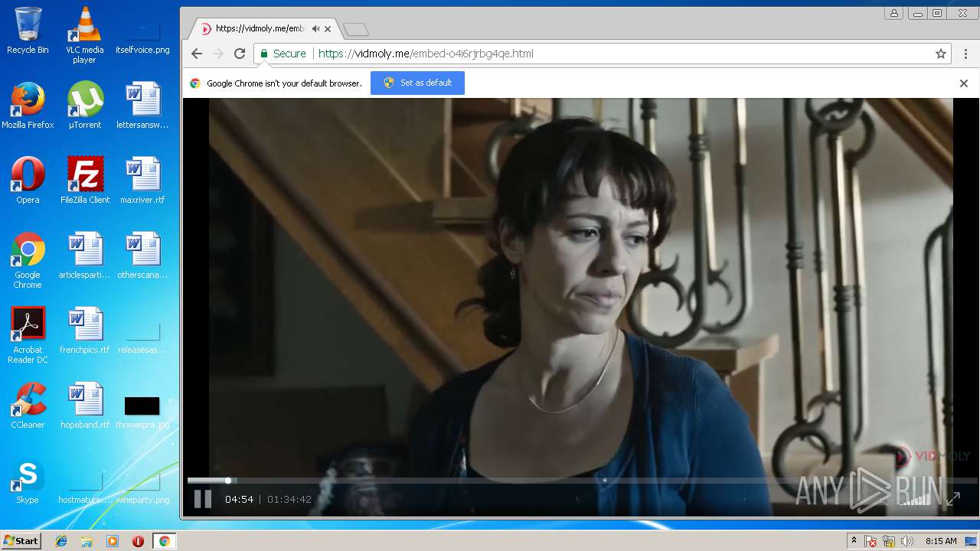Open the Windows Start menu
This screenshot has width=980, height=551.
(x=21, y=541)
